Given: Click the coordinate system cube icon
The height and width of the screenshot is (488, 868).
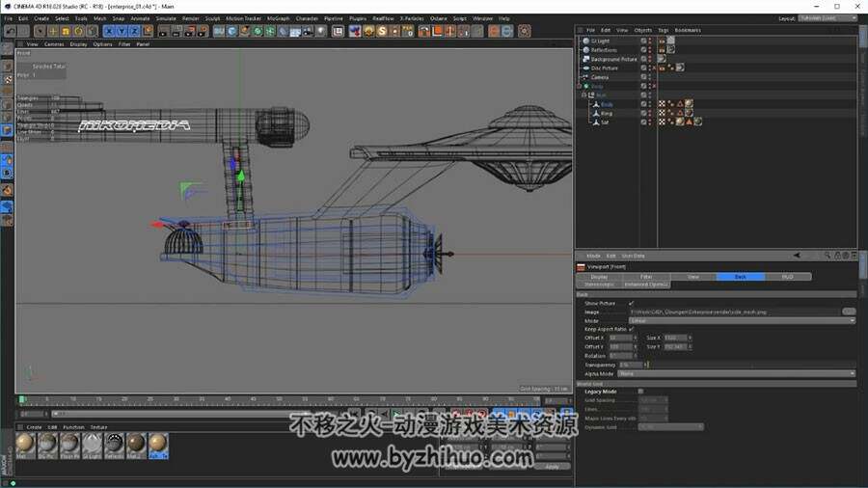Looking at the screenshot, I should click(148, 31).
